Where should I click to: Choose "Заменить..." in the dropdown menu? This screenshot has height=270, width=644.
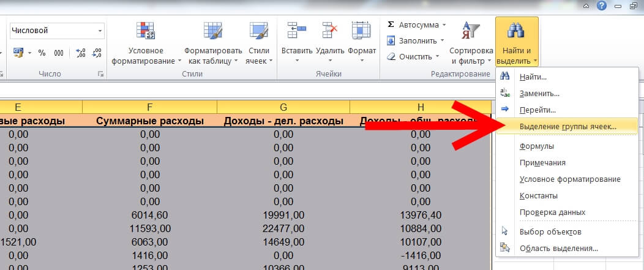pyautogui.click(x=539, y=94)
